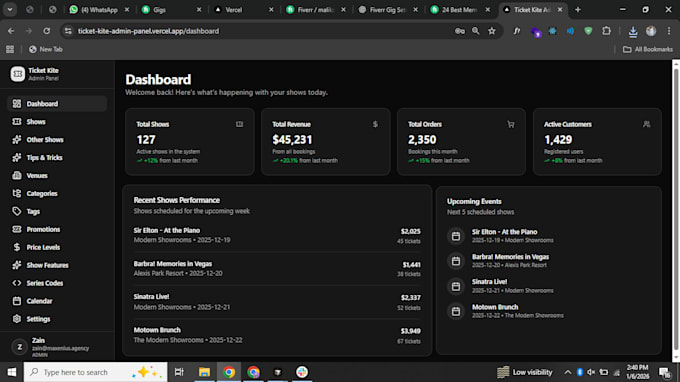Select the Motown Brunch performance row
The width and height of the screenshot is (680, 382).
point(277,335)
